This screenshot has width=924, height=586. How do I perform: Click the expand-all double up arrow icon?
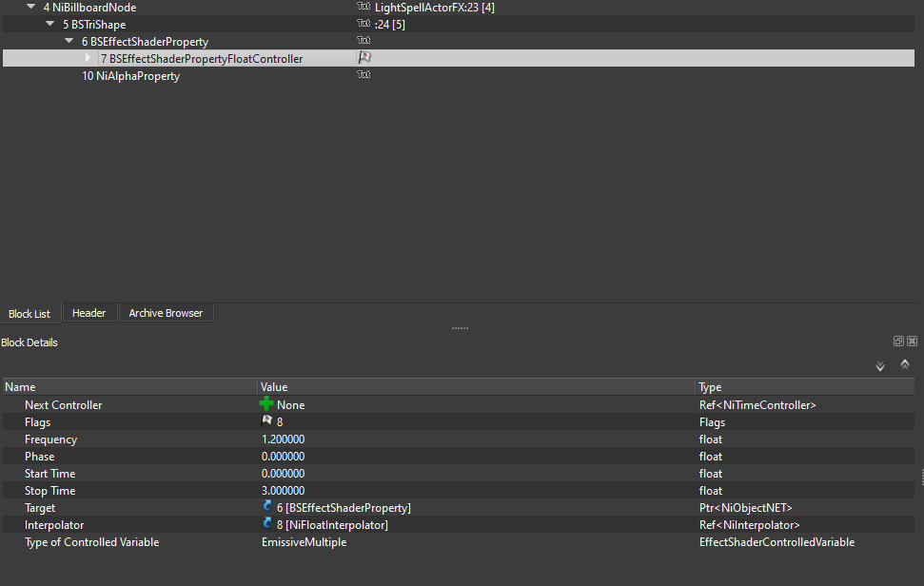[905, 364]
